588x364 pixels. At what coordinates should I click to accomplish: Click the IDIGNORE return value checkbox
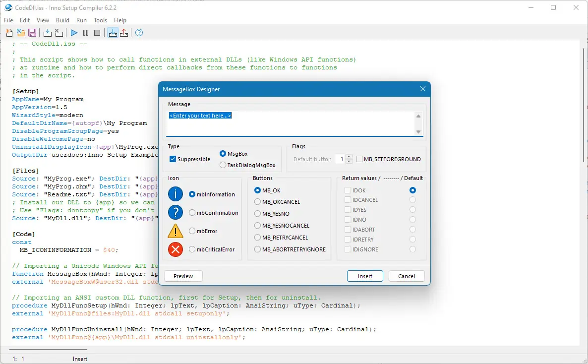coord(348,249)
